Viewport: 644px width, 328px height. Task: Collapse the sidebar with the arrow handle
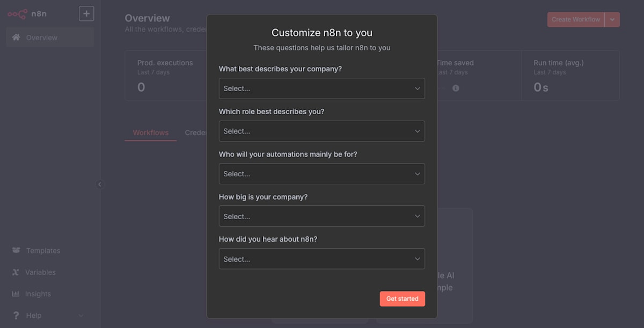click(x=99, y=184)
